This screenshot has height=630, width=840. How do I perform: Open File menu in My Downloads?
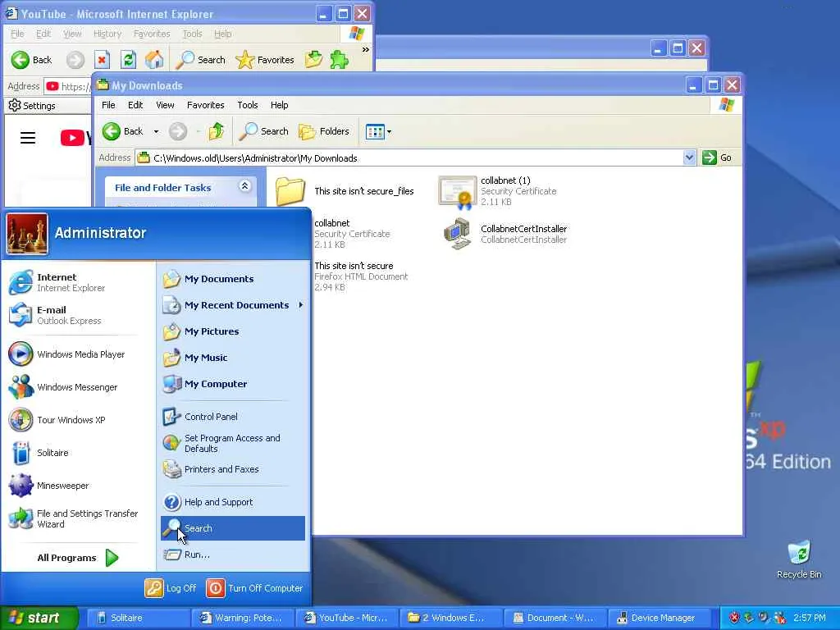coord(108,105)
